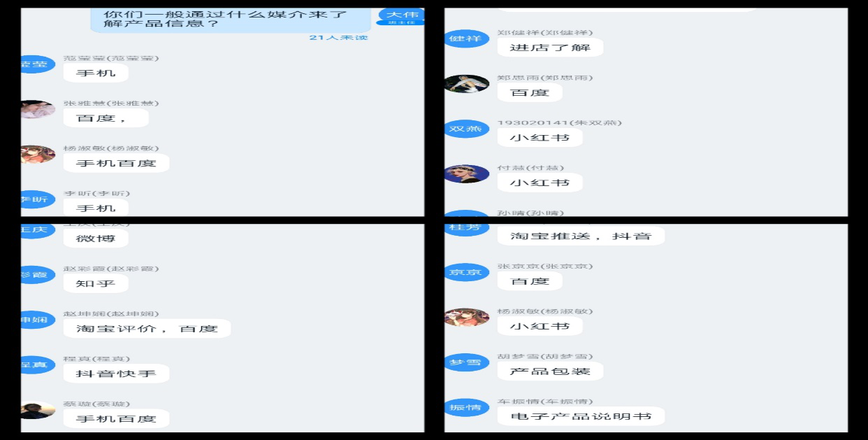Screen dimensions: 868x440
Task: Open 蔡璇's photo avatar
Action: (x=38, y=410)
